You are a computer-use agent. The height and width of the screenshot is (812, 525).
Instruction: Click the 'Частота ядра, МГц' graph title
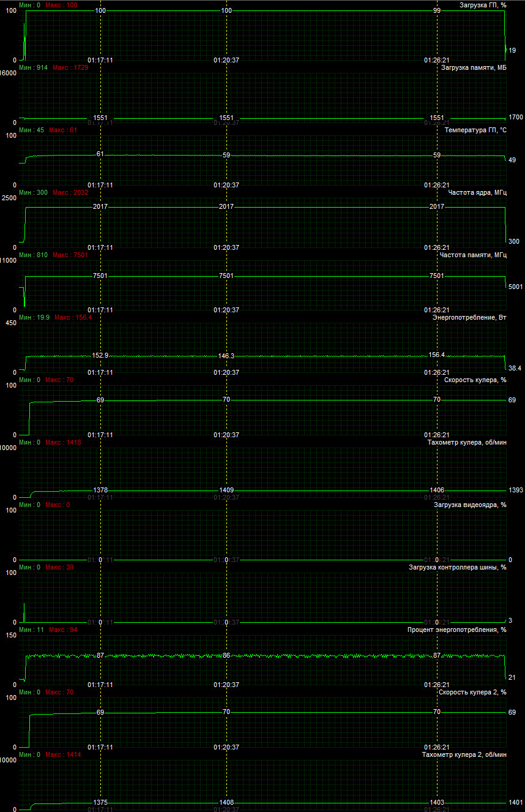coord(477,192)
